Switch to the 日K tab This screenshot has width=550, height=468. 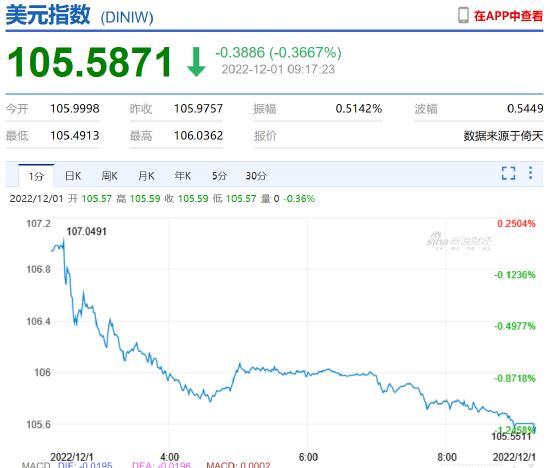[x=73, y=176]
